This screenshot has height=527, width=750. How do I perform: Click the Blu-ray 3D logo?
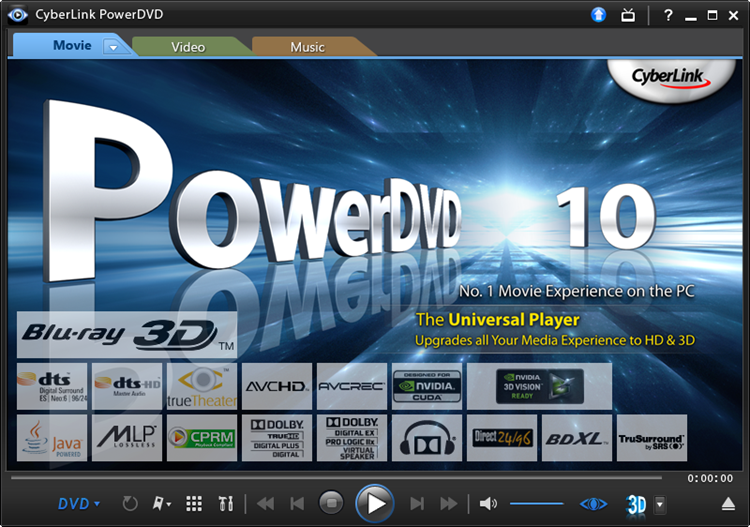[127, 335]
